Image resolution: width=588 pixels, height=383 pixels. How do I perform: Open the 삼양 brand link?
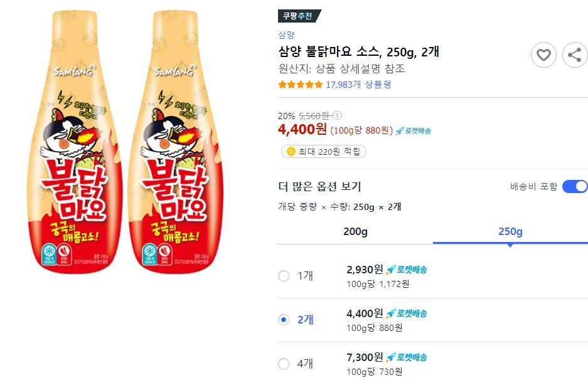tap(286, 35)
